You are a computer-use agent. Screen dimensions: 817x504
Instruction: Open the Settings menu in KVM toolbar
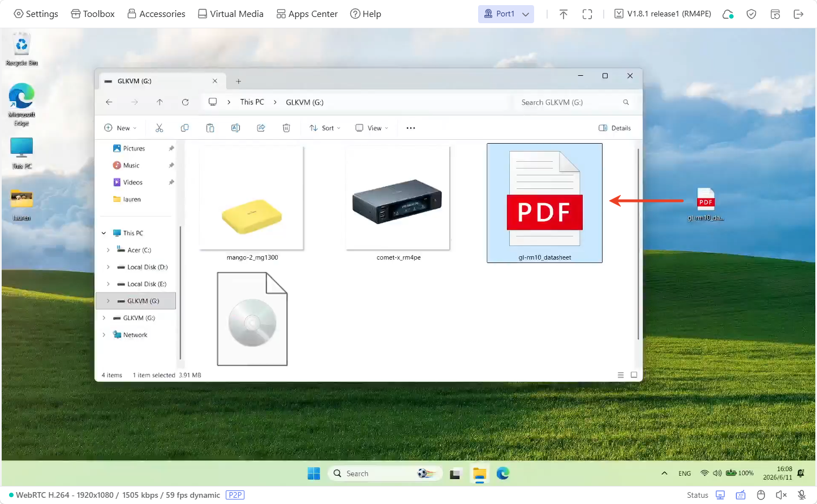pos(36,14)
